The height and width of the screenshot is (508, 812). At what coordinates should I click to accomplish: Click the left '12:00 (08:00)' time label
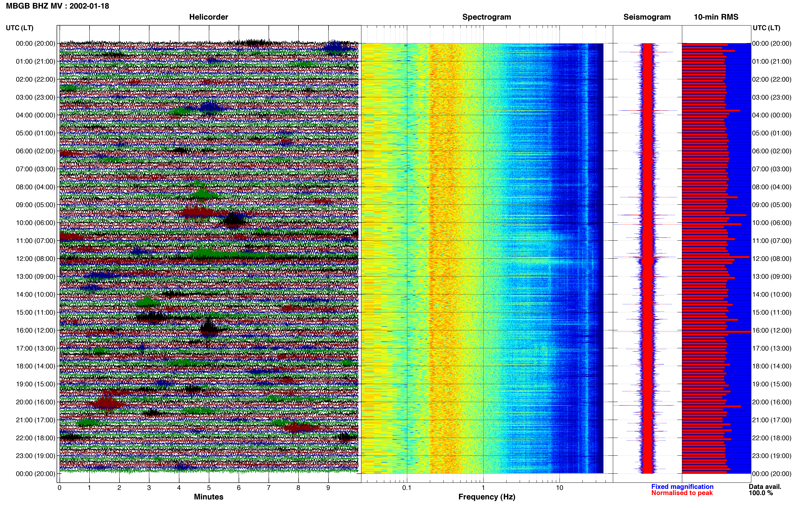click(x=35, y=259)
